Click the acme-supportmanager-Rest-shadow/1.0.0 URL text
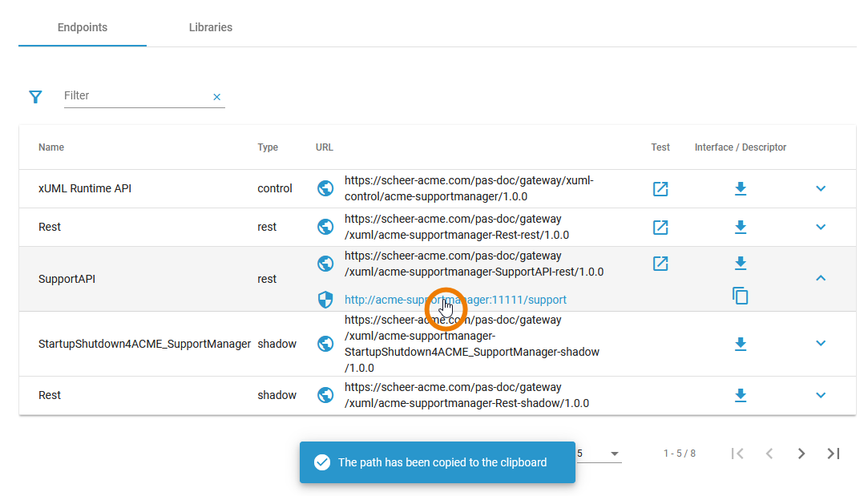 click(x=466, y=395)
